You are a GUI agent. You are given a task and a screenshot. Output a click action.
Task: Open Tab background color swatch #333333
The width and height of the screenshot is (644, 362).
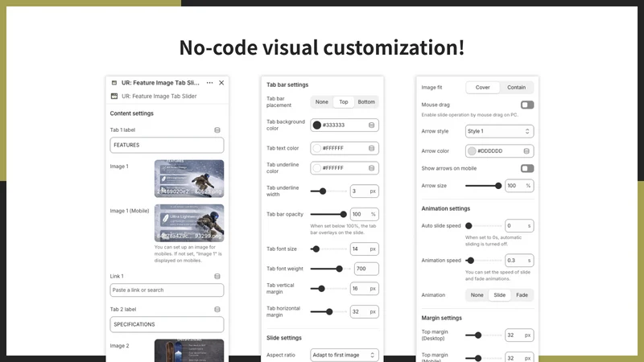click(316, 125)
